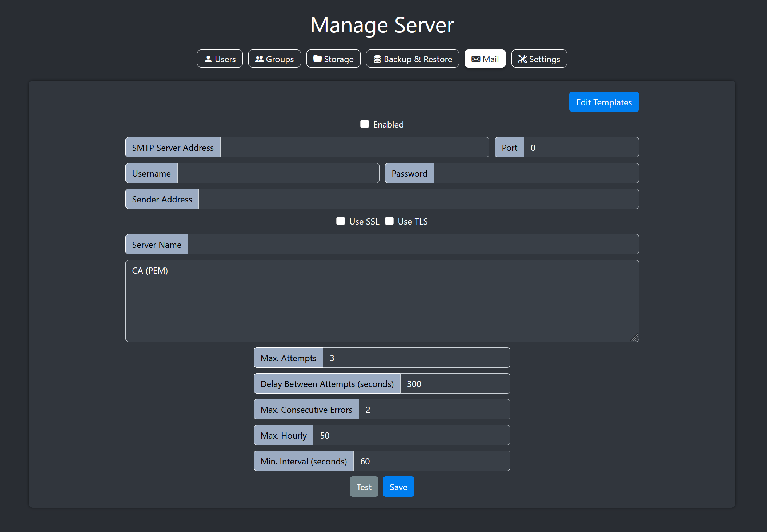The image size is (767, 532).
Task: Click the Manage Server page title
Action: pos(382,25)
